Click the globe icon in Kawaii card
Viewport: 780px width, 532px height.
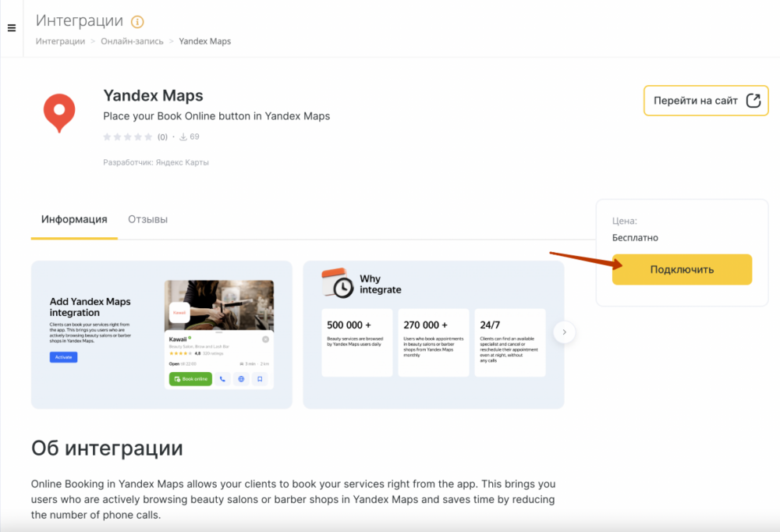click(x=242, y=379)
